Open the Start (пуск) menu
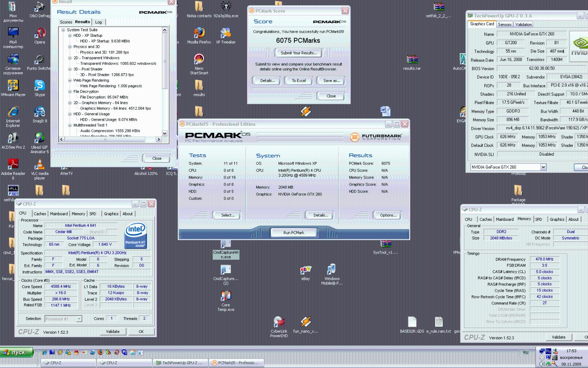Image resolution: width=588 pixels, height=368 pixels. (x=17, y=353)
